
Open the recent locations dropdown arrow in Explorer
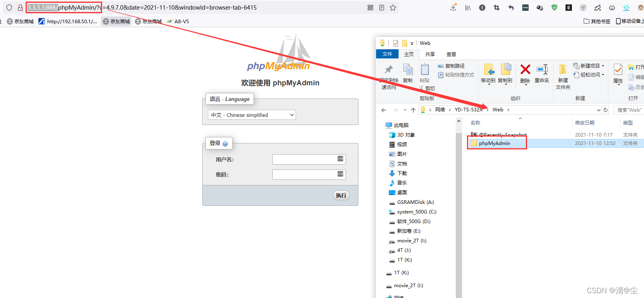coord(405,110)
